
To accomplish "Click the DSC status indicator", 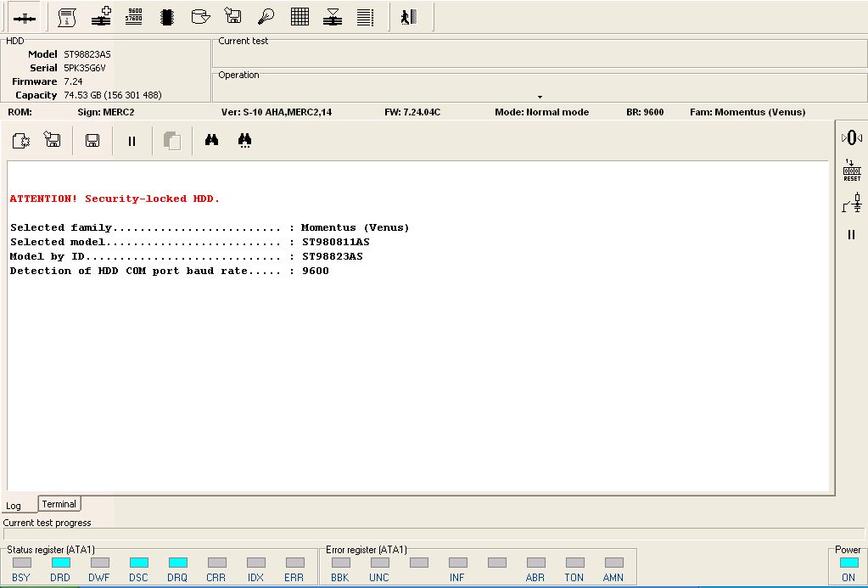I will point(139,563).
